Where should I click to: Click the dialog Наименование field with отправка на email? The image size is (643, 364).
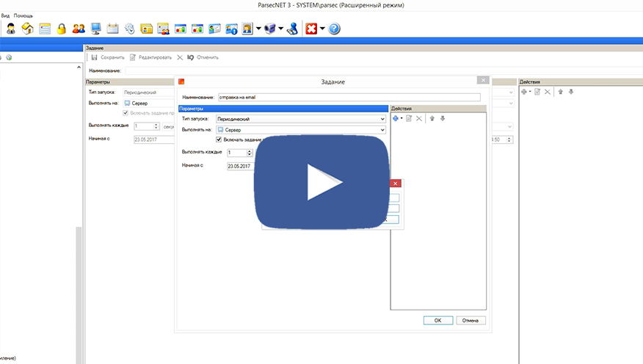[349, 97]
